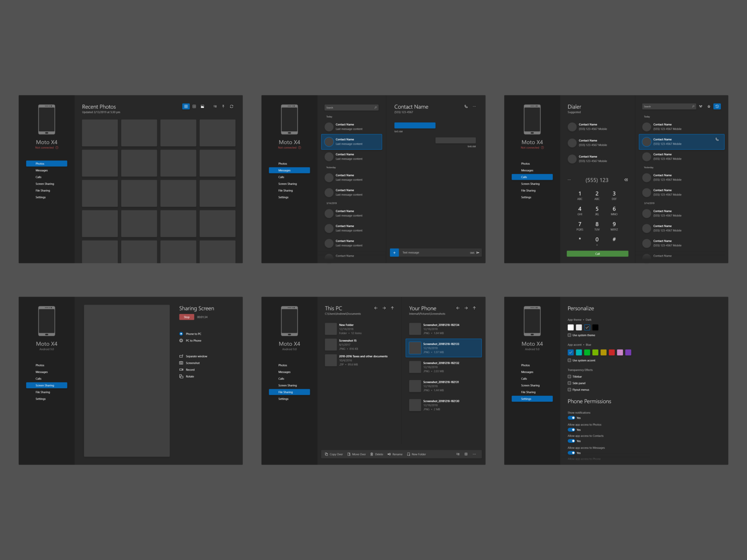This screenshot has height=560, width=747.
Task: Select the Record option in Sharing Screen panel
Action: (190, 370)
